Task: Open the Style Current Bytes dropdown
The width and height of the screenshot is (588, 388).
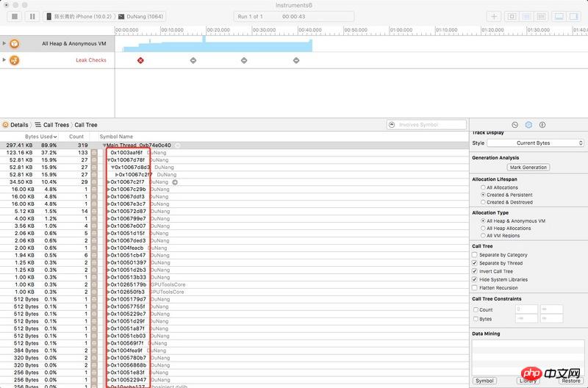Action: (536, 143)
